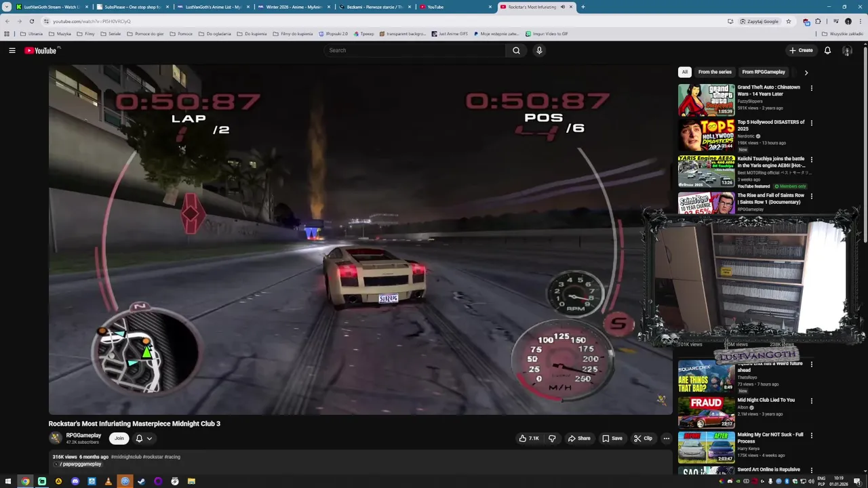Open the Do oglądania bookmarks folder

(214, 34)
